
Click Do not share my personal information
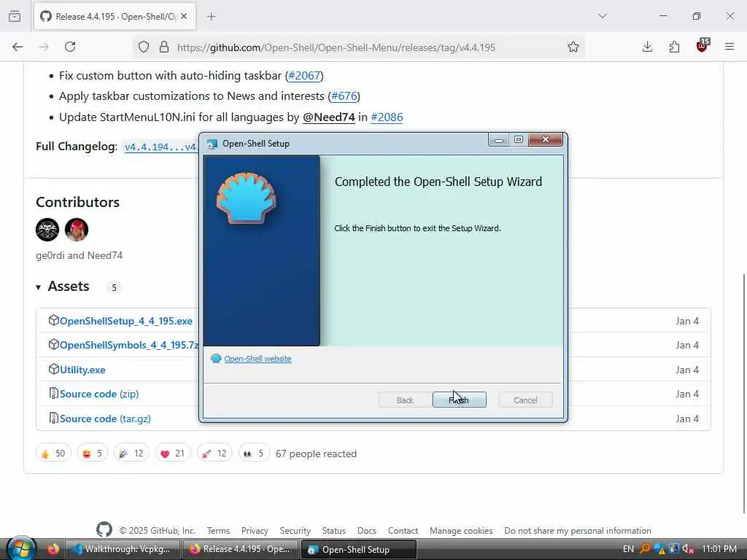[578, 531]
